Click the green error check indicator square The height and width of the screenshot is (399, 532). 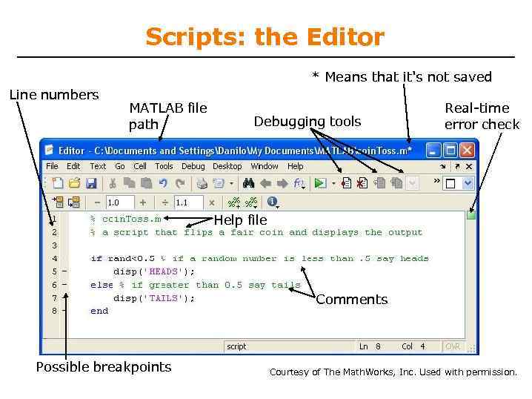471,215
